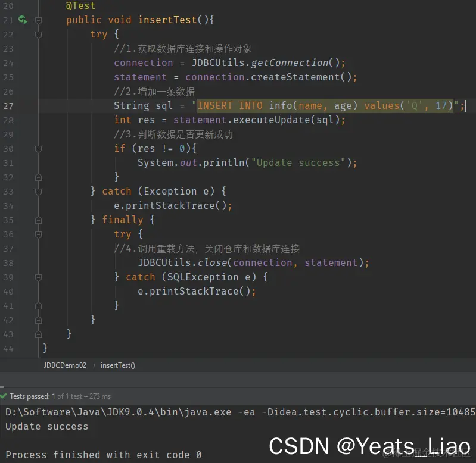The image size is (476, 463).
Task: Collapse the finally fold marker at line 35
Action: 38,220
